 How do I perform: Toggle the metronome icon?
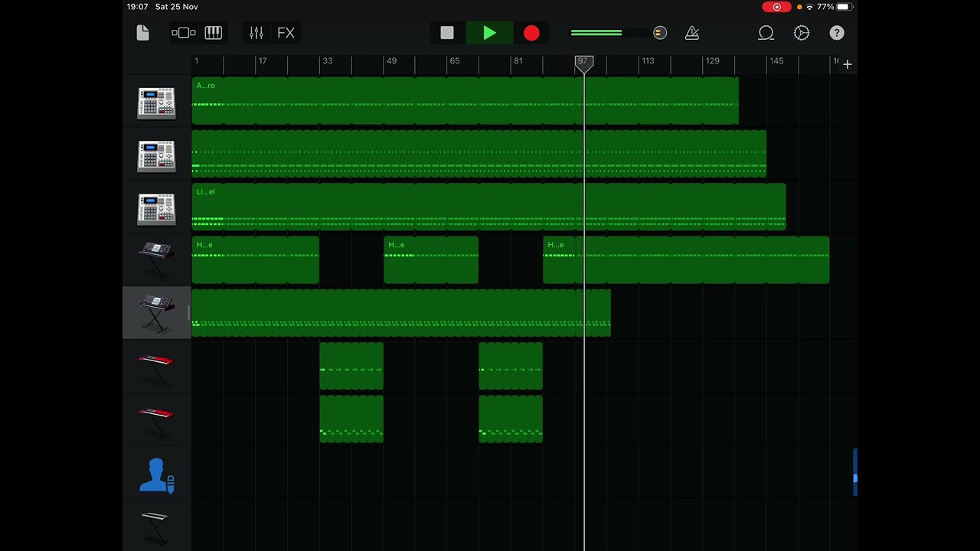pos(692,33)
